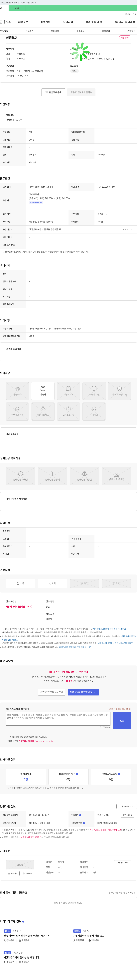Open recommended posting 해상가두리에서 일하실 분 구합니다
This screenshot has width=137, height=980.
click(22, 957)
